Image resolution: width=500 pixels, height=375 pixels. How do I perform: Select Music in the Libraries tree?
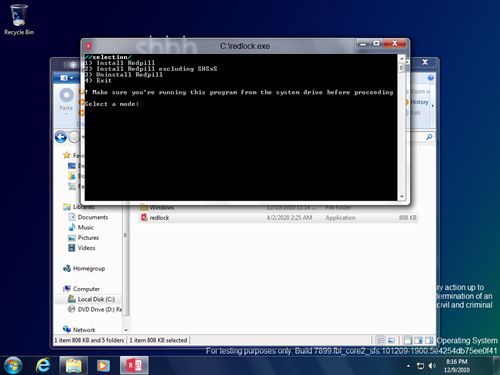click(86, 227)
